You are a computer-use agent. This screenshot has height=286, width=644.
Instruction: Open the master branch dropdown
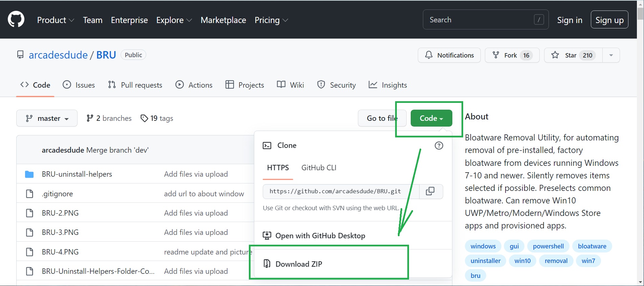[x=47, y=118]
